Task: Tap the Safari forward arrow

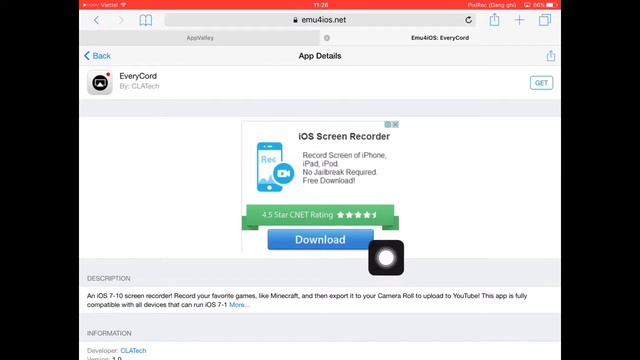Action: 121,20
